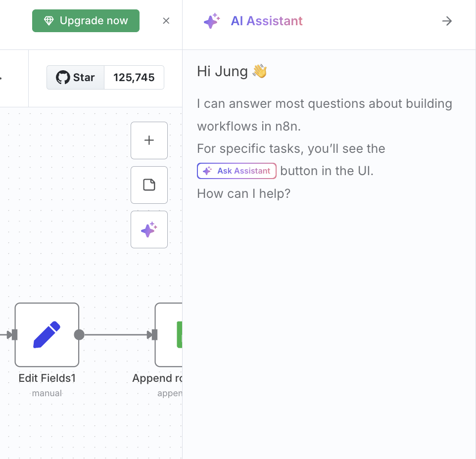Click the Ask Assistant badge in the message
476x459 pixels.
[x=237, y=171]
